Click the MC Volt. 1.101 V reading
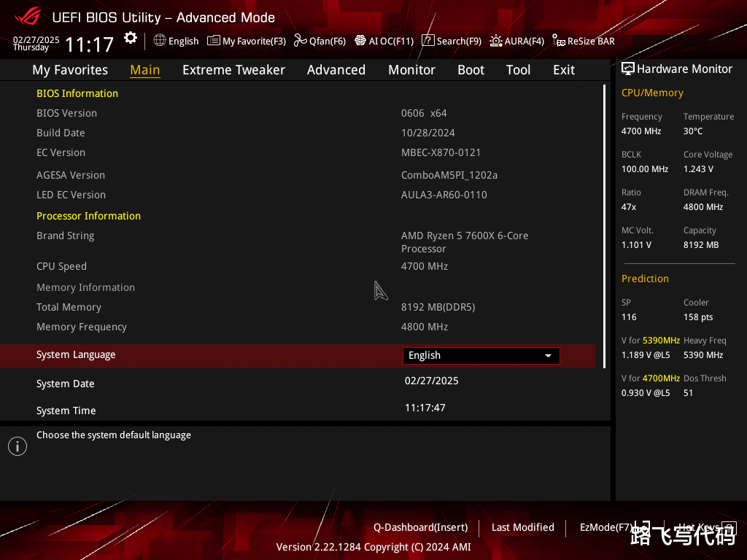Screen dimensions: 747x560 (636, 245)
